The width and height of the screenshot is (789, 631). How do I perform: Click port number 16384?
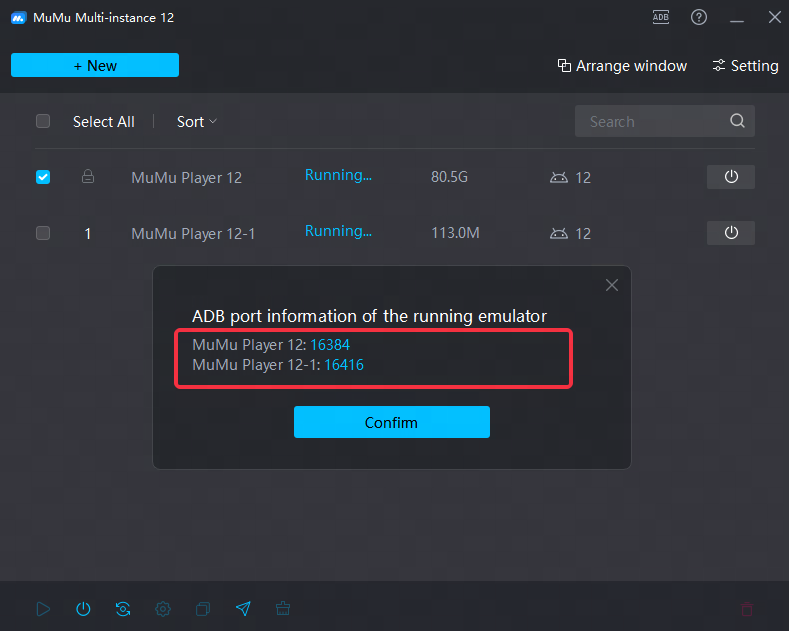point(330,345)
